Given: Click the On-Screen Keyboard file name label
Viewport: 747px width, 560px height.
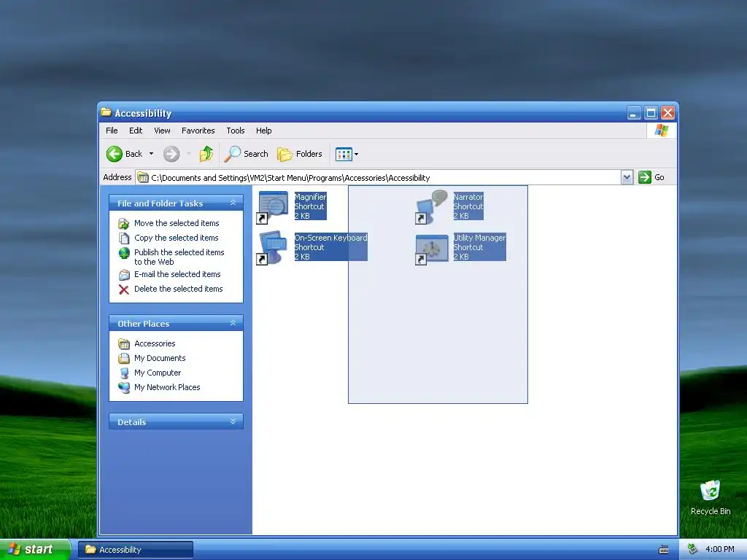Looking at the screenshot, I should 330,238.
